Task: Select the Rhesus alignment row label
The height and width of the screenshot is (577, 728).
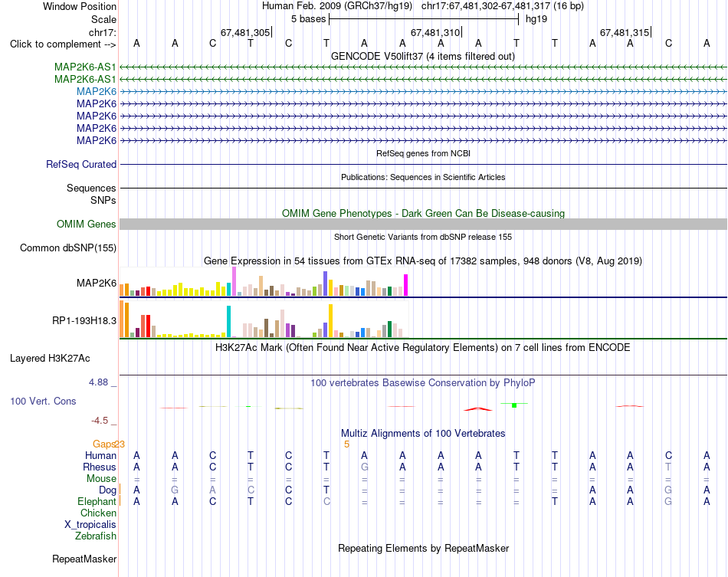Action: pos(100,467)
